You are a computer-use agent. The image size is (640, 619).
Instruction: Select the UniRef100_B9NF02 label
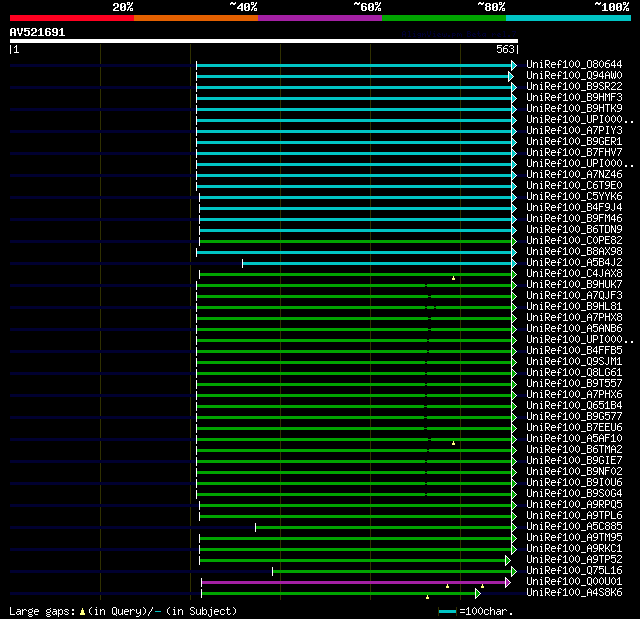(574, 472)
